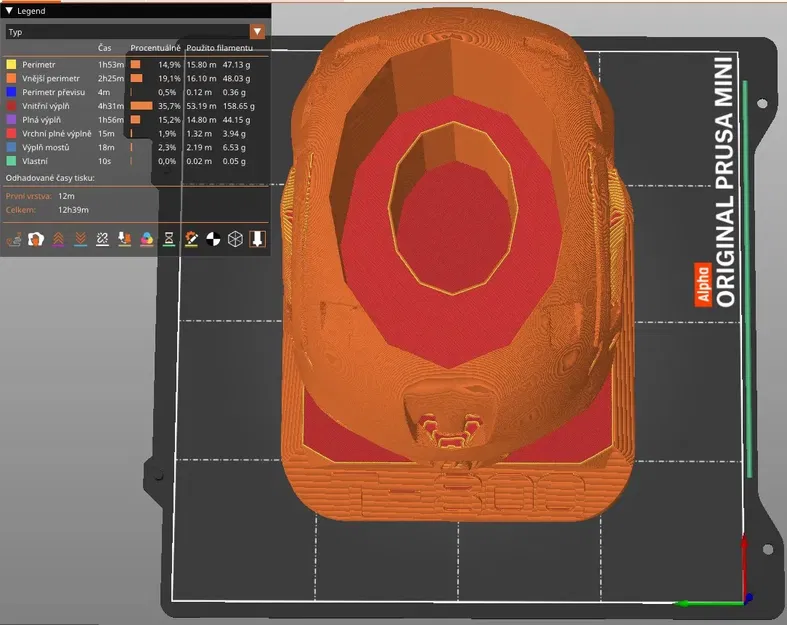This screenshot has height=625, width=787.
Task: Click the orange Vnější perimetr swatch
Action: click(11, 78)
